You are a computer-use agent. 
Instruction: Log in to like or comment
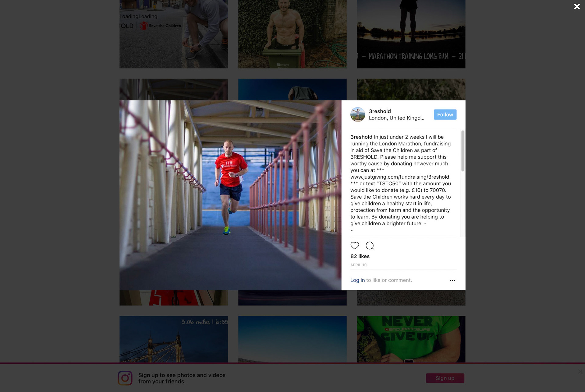click(357, 280)
